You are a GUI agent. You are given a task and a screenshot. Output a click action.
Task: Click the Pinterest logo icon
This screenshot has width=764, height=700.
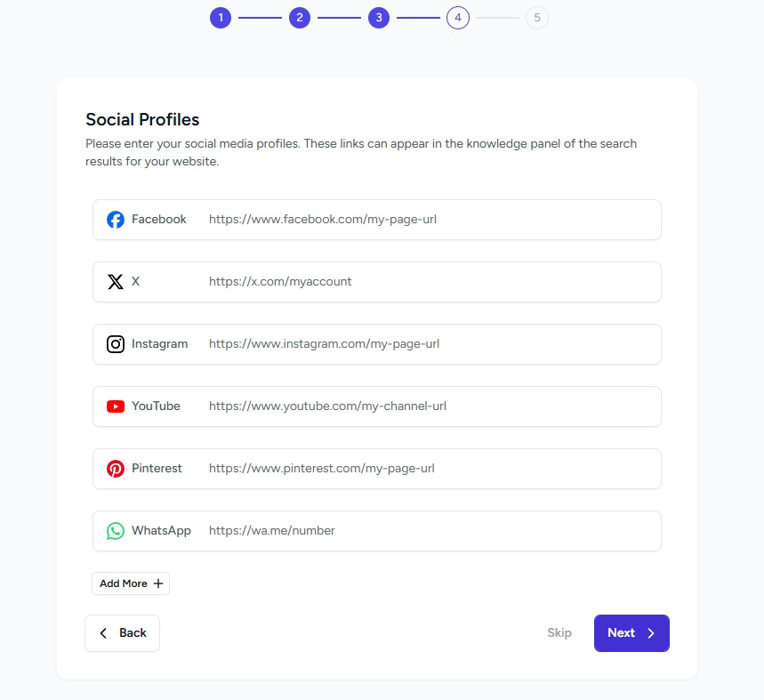click(x=116, y=469)
